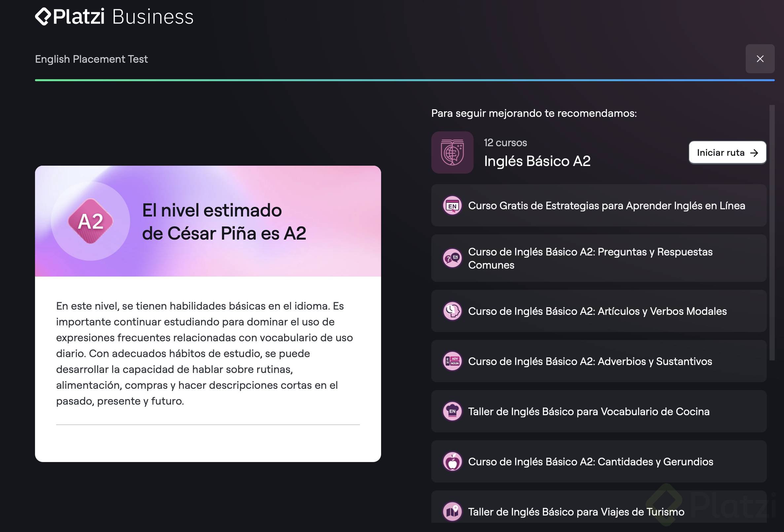The image size is (784, 532).
Task: Click the Estrategias para Aprender Inglés course icon
Action: (x=452, y=205)
